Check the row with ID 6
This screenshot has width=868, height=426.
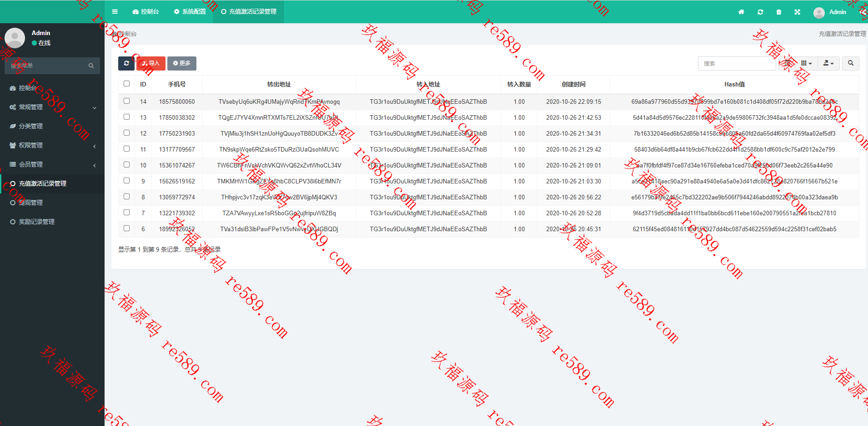tap(126, 228)
